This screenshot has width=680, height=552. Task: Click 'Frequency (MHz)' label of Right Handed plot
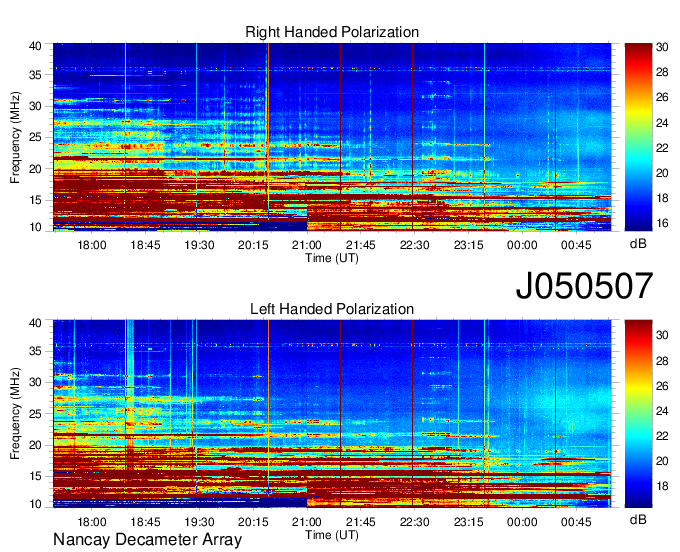tap(15, 137)
